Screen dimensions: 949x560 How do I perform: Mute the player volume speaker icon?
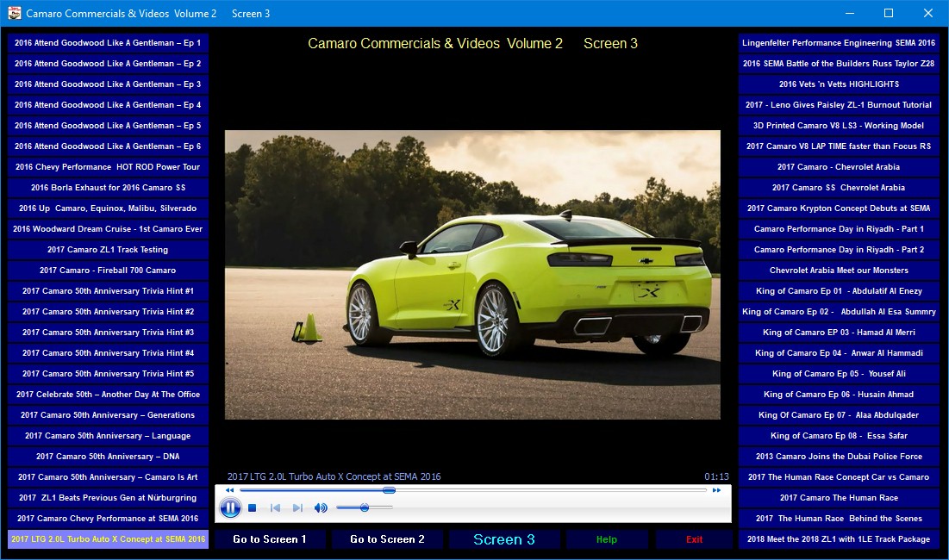click(320, 508)
